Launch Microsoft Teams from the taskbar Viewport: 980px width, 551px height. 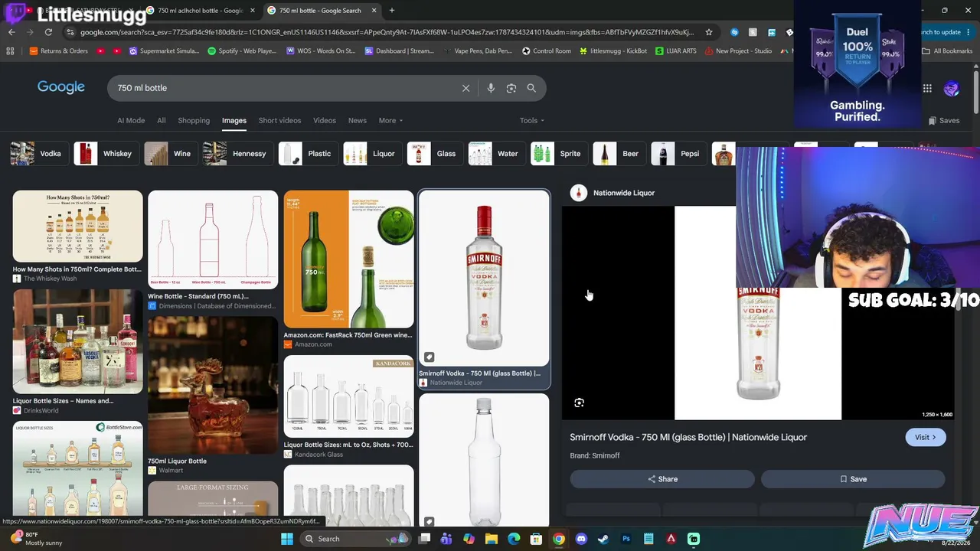[x=447, y=539]
